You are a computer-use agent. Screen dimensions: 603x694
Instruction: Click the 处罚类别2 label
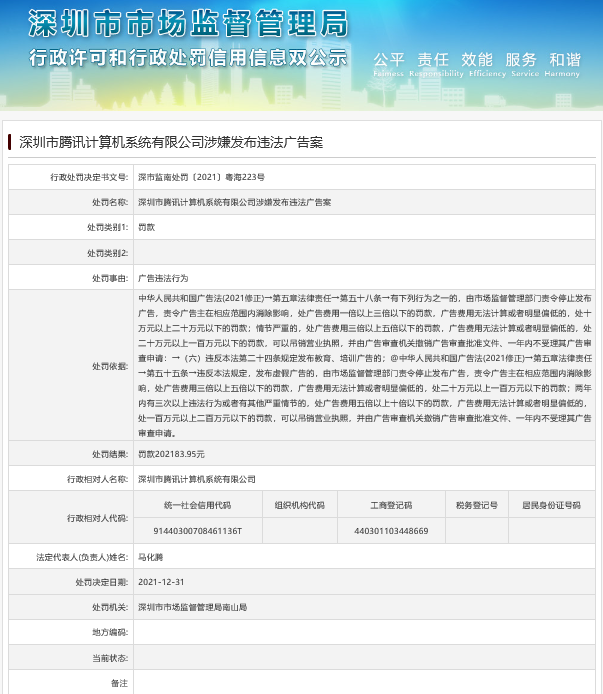point(108,253)
